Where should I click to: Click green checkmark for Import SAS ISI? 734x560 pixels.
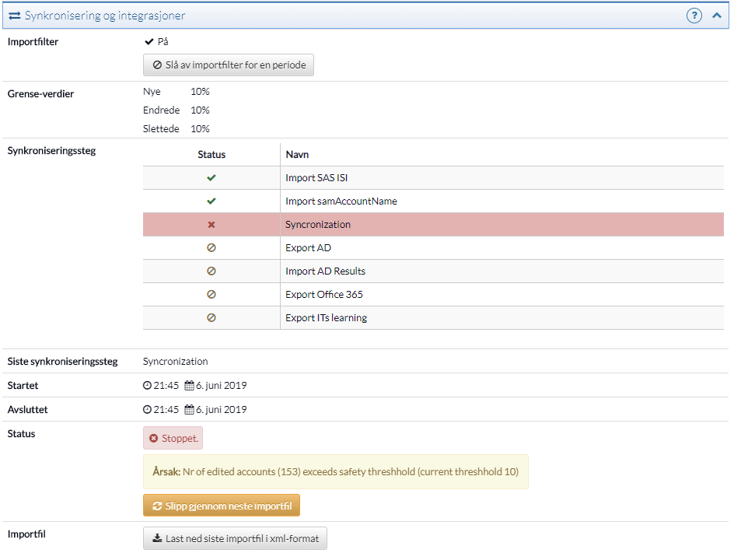pos(211,178)
